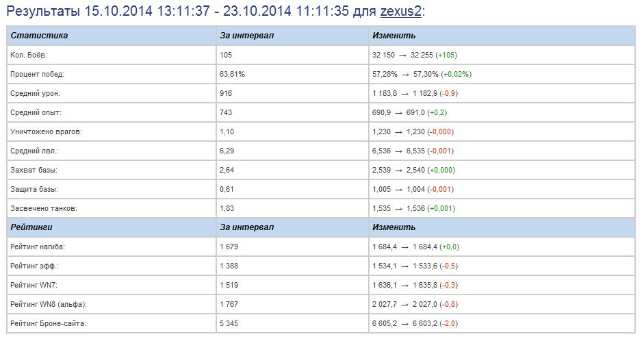Click the 'Рейтинги' section header

pyautogui.click(x=31, y=227)
